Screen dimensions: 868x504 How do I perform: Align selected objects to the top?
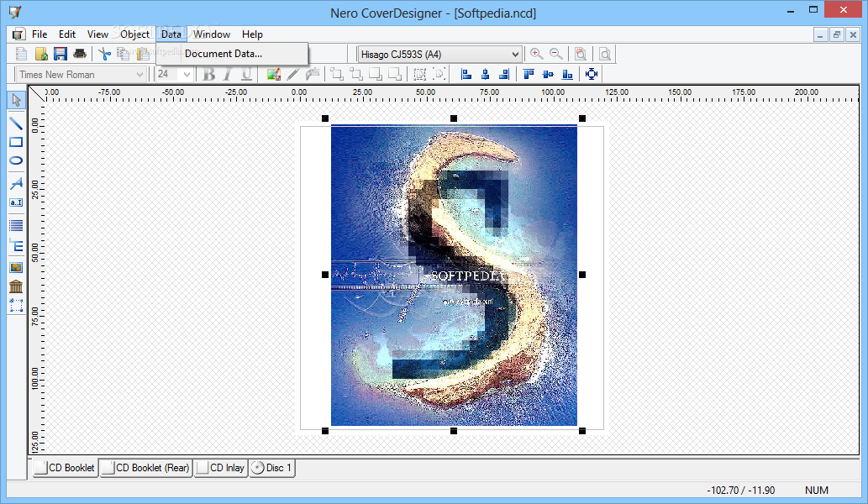point(529,74)
